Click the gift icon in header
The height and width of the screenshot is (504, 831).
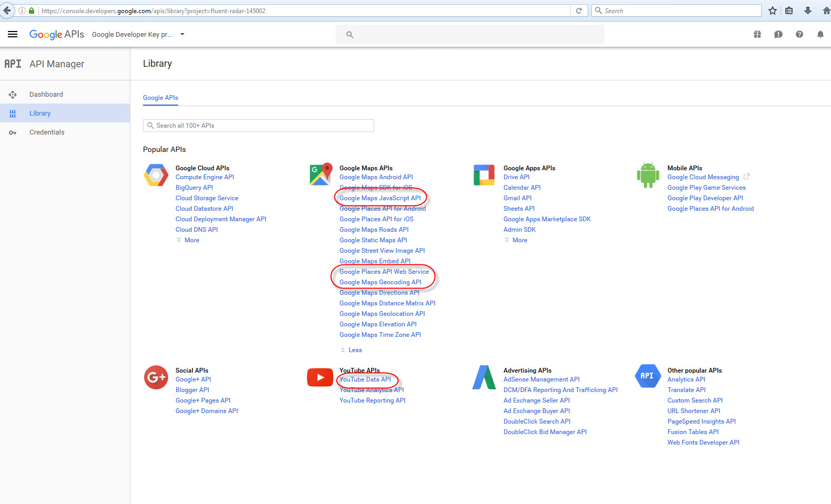[757, 34]
